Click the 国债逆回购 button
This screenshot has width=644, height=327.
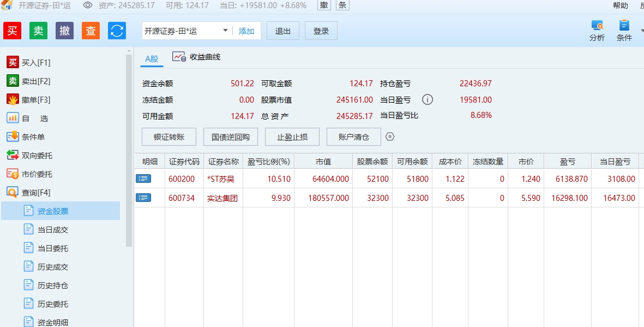point(230,137)
